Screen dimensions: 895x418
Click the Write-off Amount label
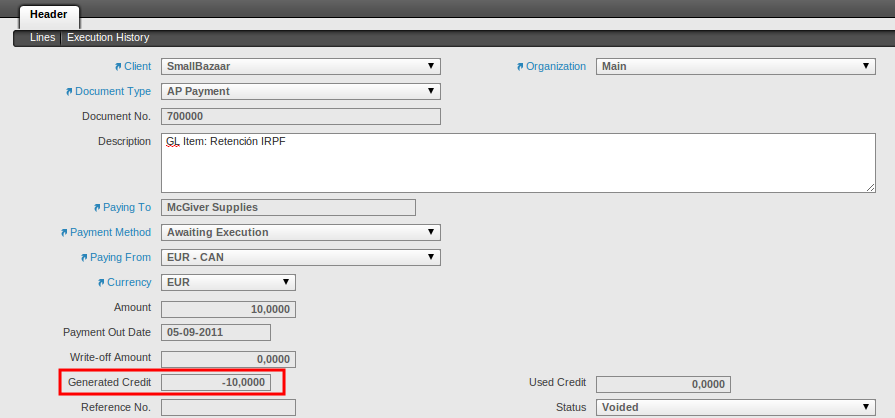[x=110, y=357]
